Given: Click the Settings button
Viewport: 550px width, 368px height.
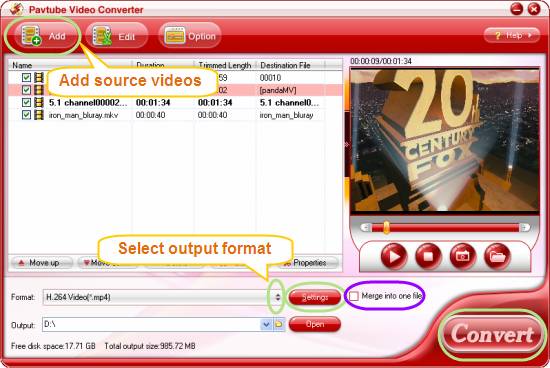Looking at the screenshot, I should click(315, 297).
